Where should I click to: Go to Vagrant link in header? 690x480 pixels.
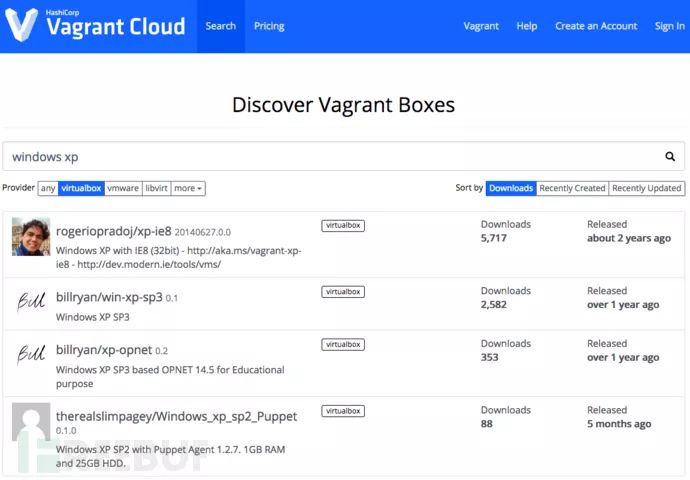(x=481, y=26)
